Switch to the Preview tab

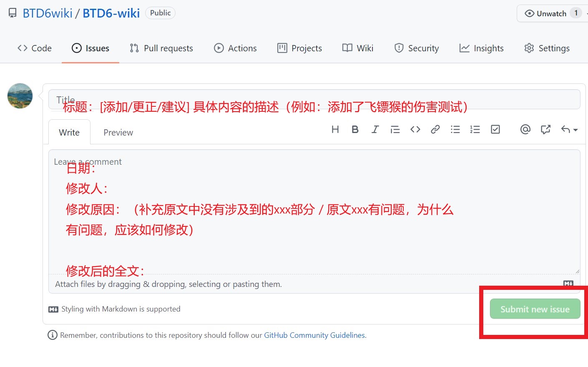pyautogui.click(x=118, y=132)
